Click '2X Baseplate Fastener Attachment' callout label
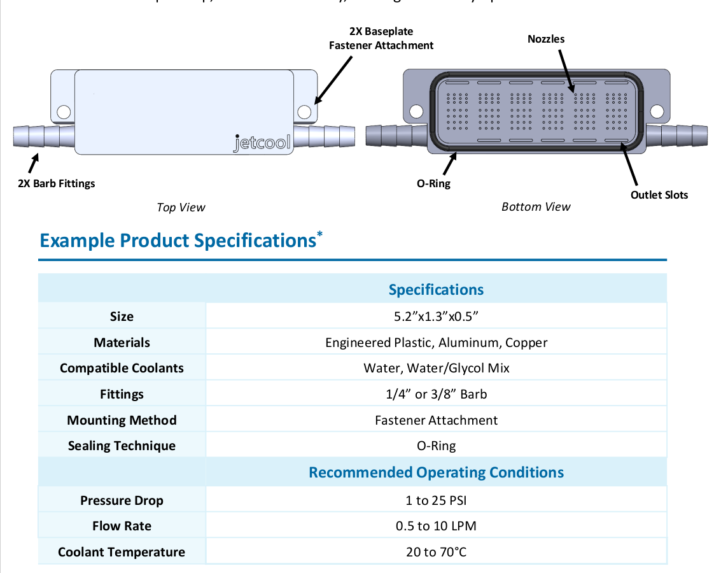This screenshot has height=573, width=728. pos(381,39)
